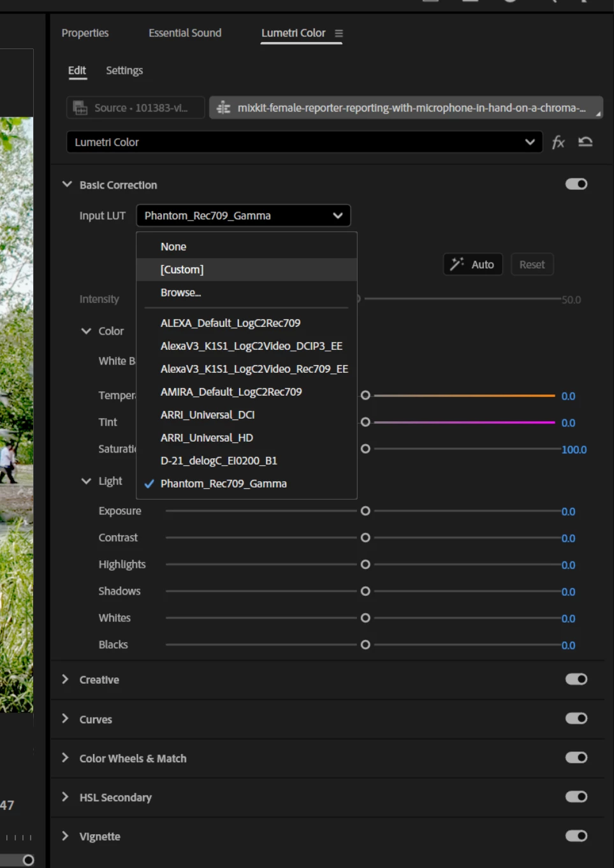Screen dimensions: 614x868
Task: Select AMIRA_Default_LogC2Rec709 LUT
Action: 247,392
